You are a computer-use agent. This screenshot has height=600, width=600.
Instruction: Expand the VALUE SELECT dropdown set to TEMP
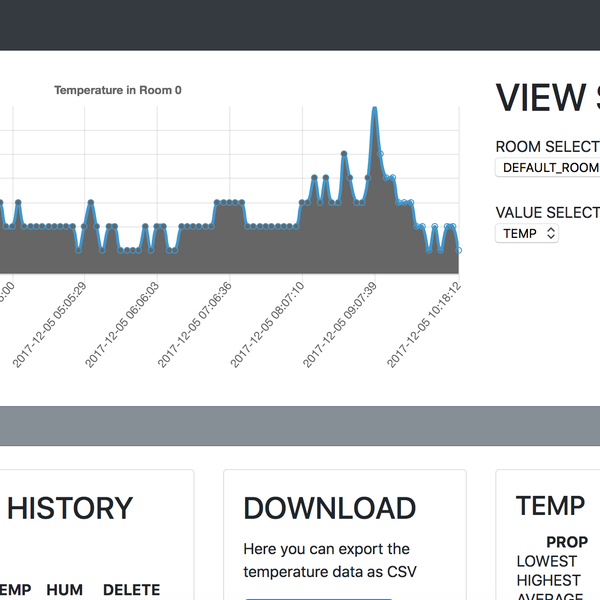point(526,233)
